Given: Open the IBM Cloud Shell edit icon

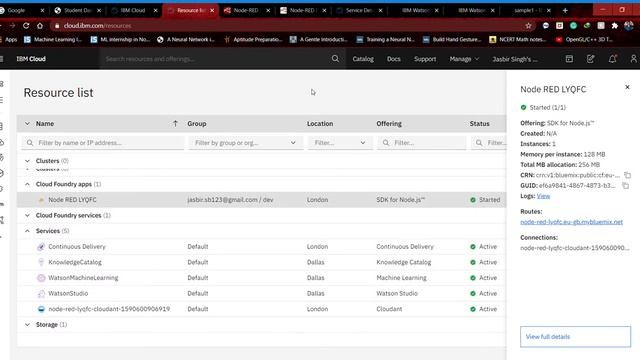Looking at the screenshot, I should click(x=591, y=59).
